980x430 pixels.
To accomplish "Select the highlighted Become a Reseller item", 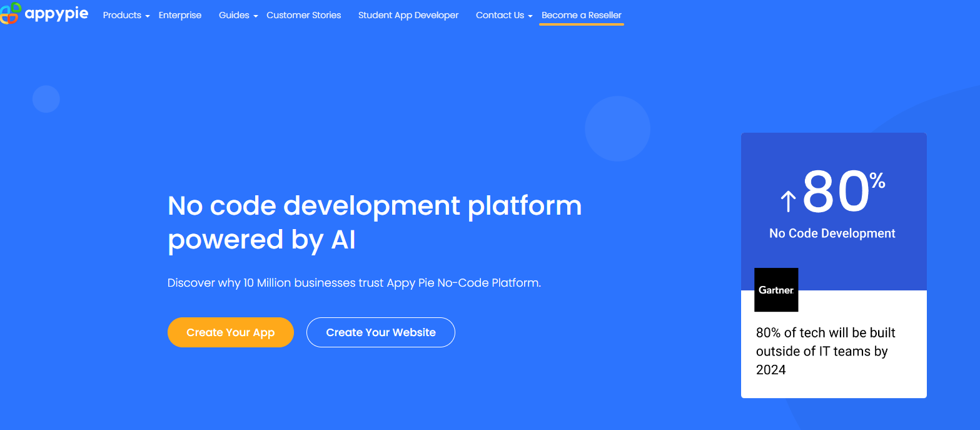I will (x=581, y=15).
